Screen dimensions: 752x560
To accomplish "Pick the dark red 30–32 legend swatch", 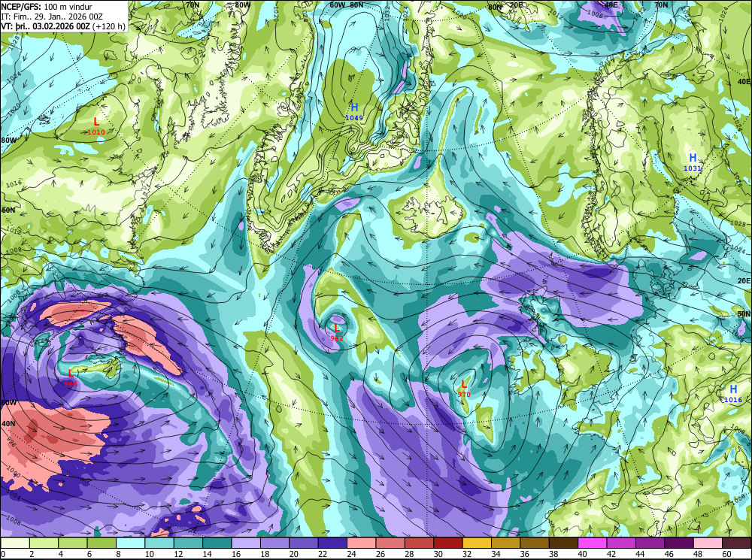I will (448, 543).
